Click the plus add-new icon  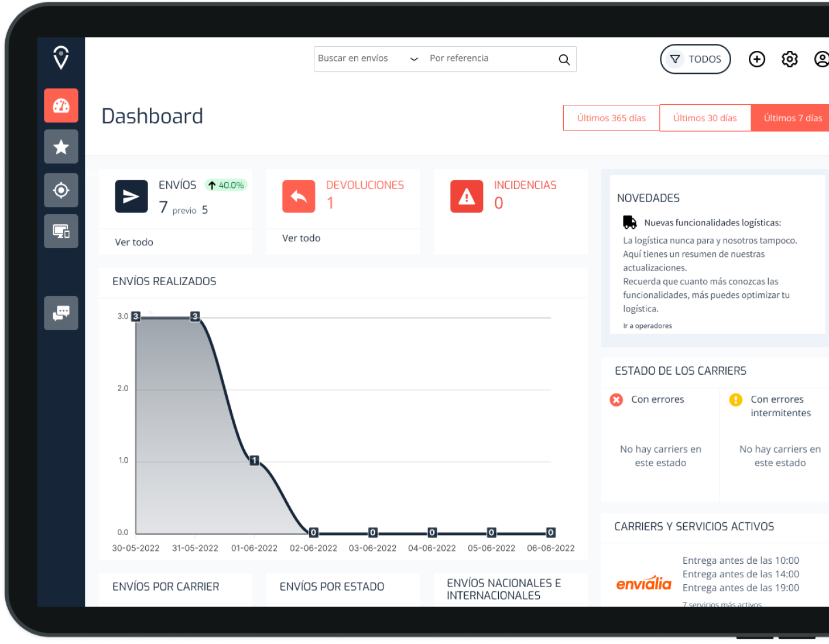757,59
